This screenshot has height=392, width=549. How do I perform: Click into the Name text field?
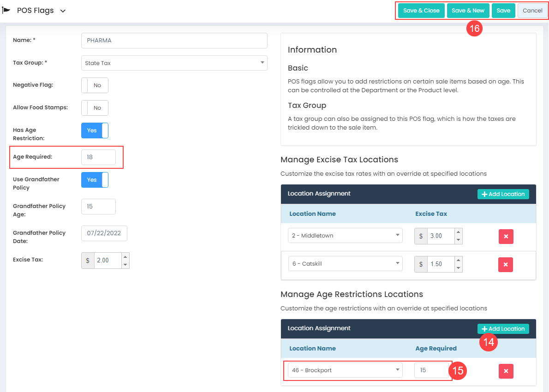[174, 41]
